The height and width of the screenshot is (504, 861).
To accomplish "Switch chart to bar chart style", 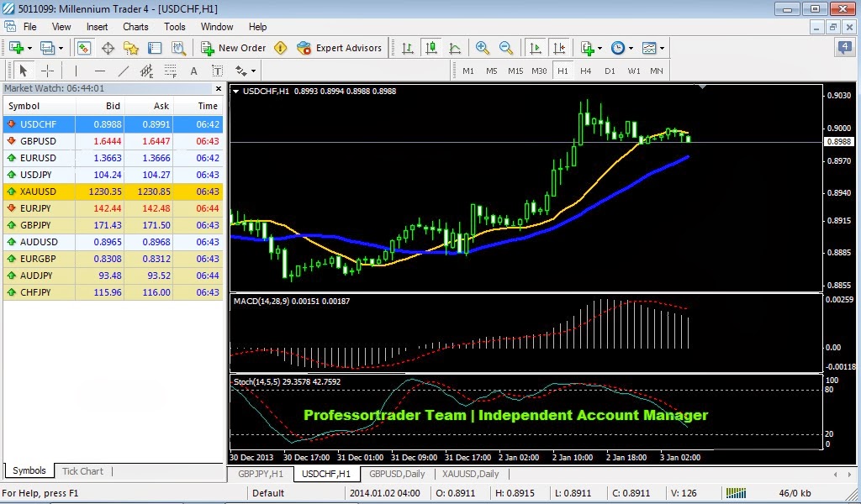I will point(408,48).
